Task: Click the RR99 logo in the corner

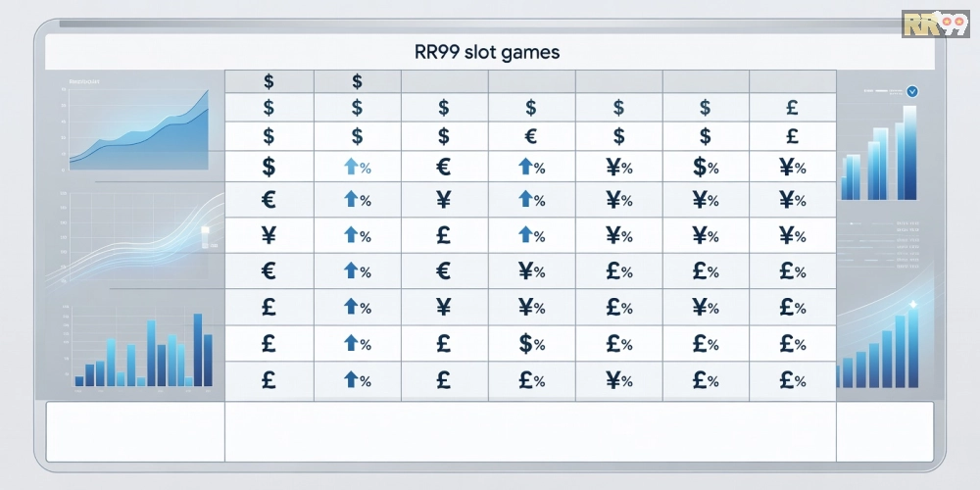Action: (935, 24)
